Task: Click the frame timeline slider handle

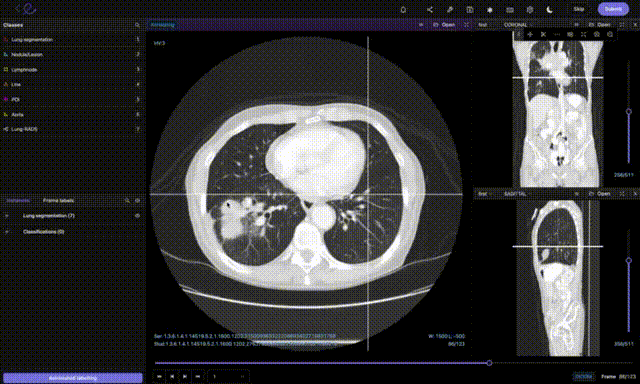Action: pos(489,363)
